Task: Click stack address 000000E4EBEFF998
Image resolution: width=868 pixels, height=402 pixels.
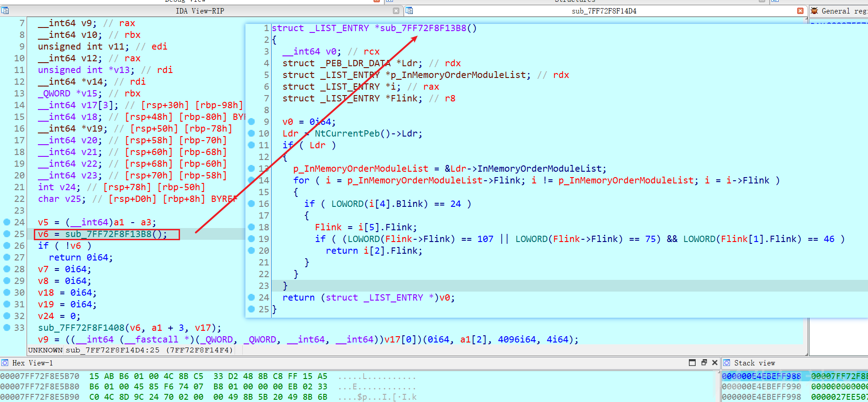Action: 762,397
